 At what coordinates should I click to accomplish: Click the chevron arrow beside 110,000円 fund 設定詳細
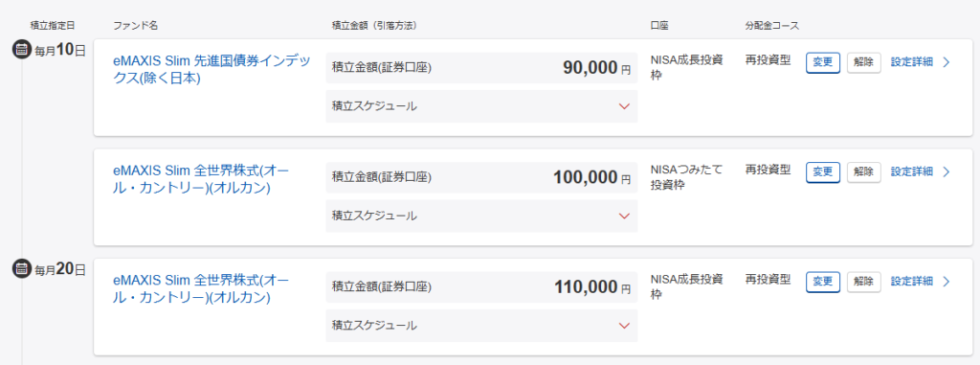[946, 282]
